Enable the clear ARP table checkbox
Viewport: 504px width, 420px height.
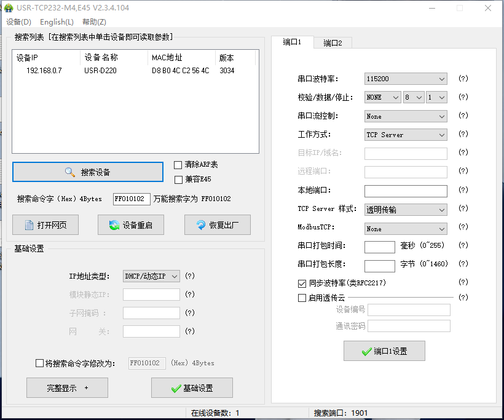(178, 165)
